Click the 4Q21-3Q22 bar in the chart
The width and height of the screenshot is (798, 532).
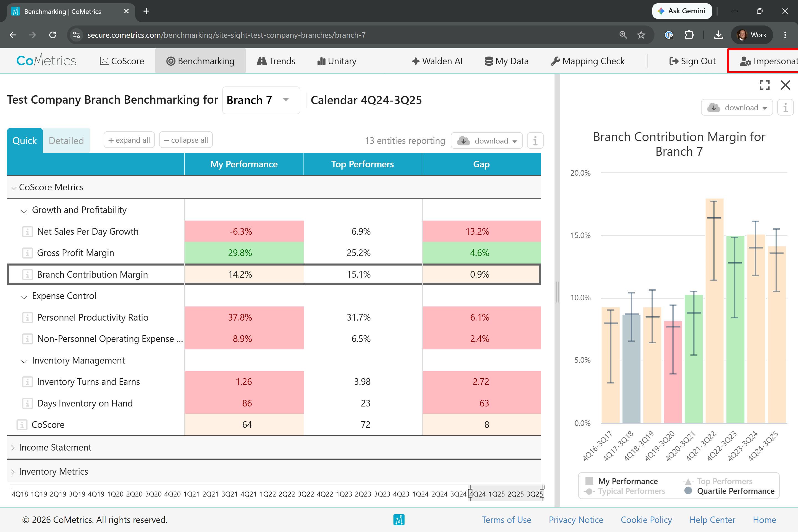714,310
